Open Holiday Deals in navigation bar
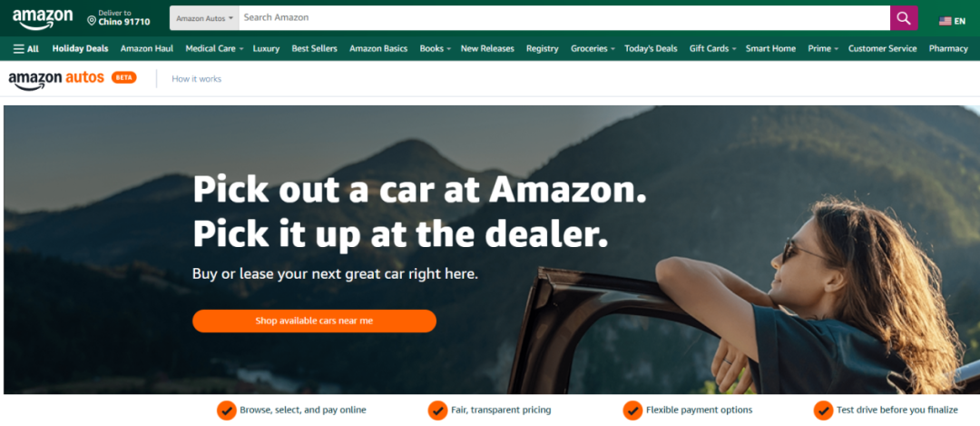 point(80,48)
